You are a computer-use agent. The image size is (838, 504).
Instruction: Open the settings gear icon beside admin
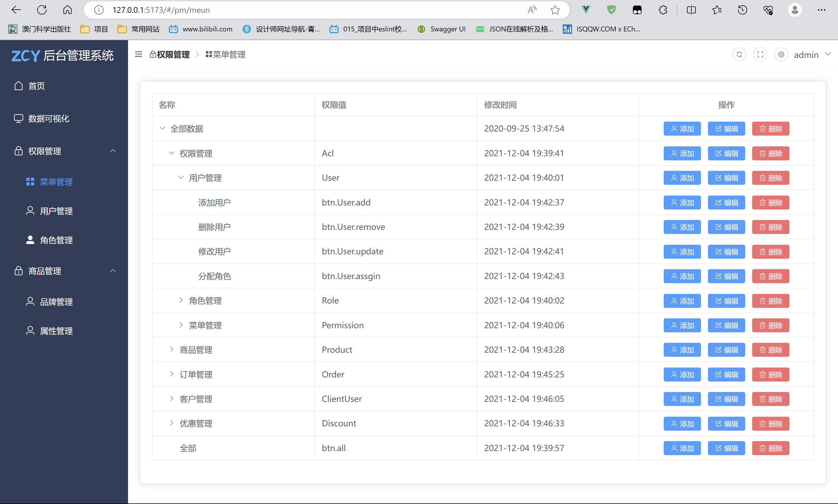781,55
